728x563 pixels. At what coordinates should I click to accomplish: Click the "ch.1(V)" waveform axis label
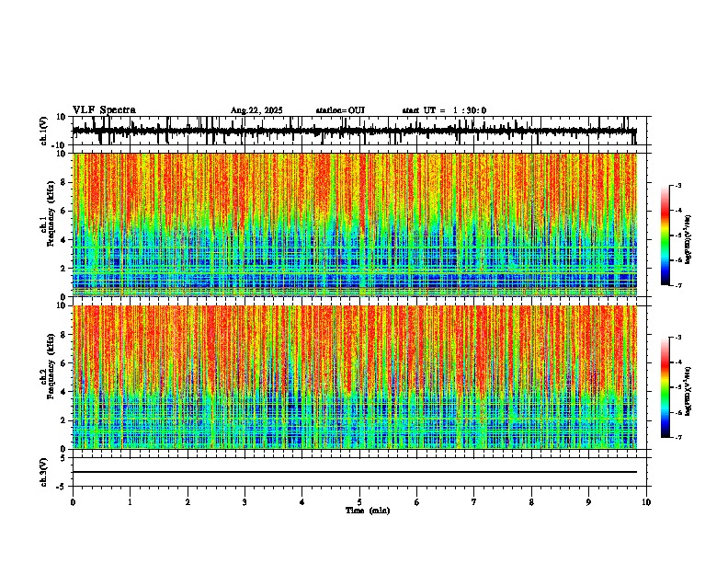click(44, 131)
